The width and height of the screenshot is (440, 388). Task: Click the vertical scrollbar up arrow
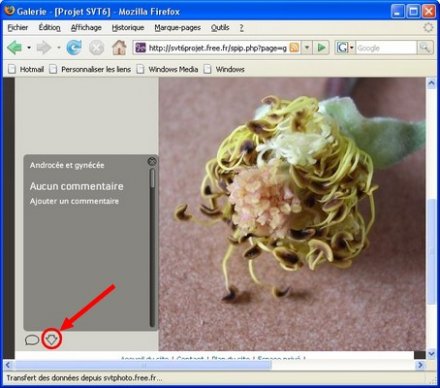tap(431, 83)
